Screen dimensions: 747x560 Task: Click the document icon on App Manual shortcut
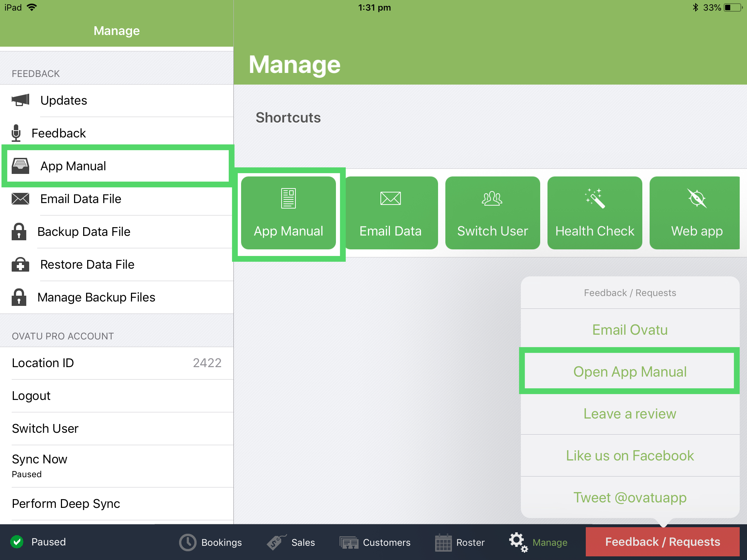click(289, 198)
